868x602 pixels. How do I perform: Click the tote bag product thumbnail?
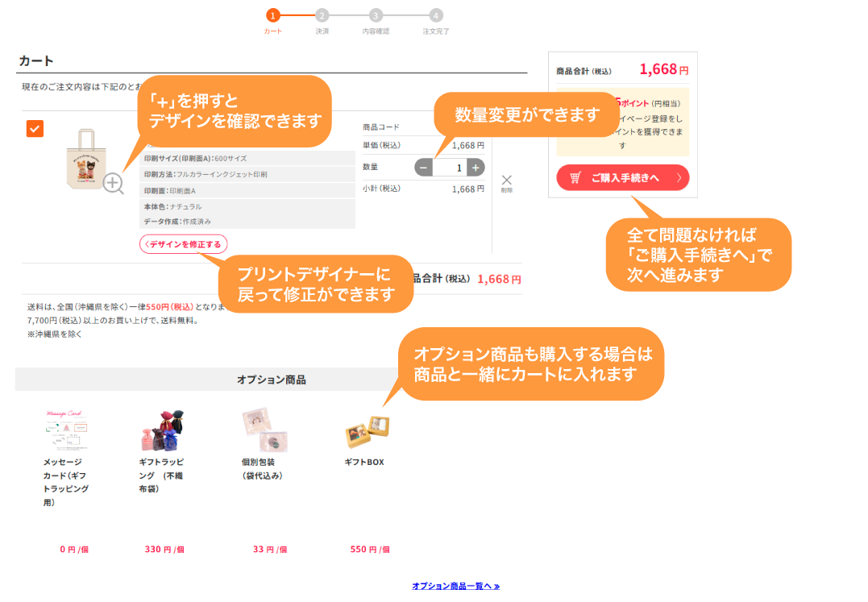pyautogui.click(x=89, y=159)
